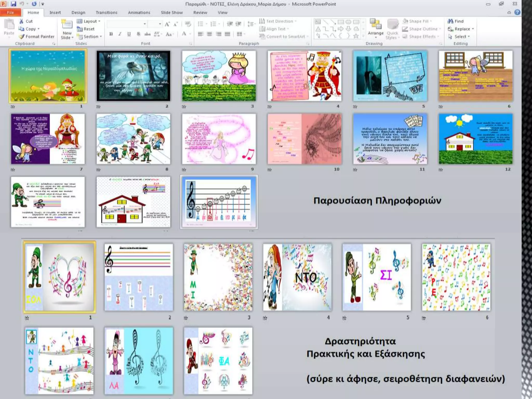
Task: Switch to the Transitions tab
Action: coord(106,12)
